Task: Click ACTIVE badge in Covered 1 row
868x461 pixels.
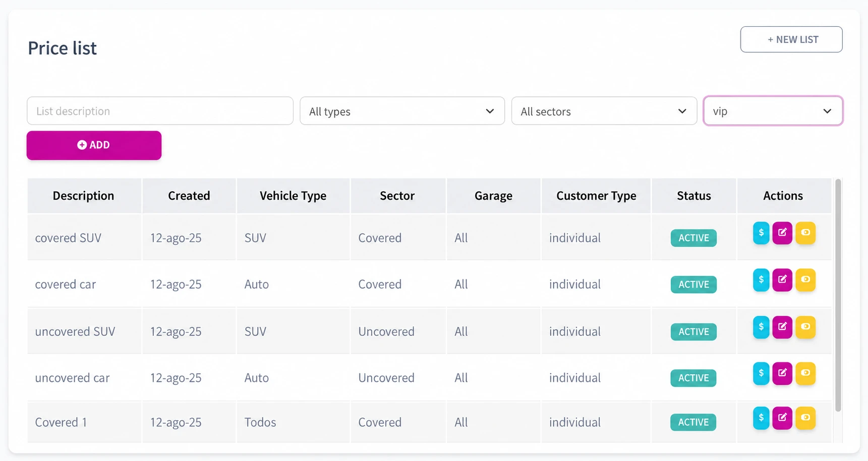Action: (x=693, y=423)
